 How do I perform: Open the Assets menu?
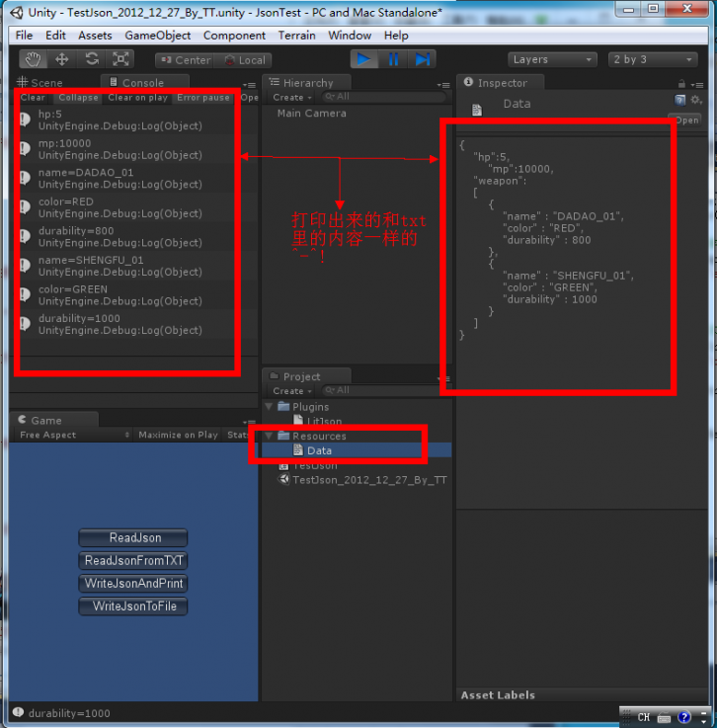[95, 36]
